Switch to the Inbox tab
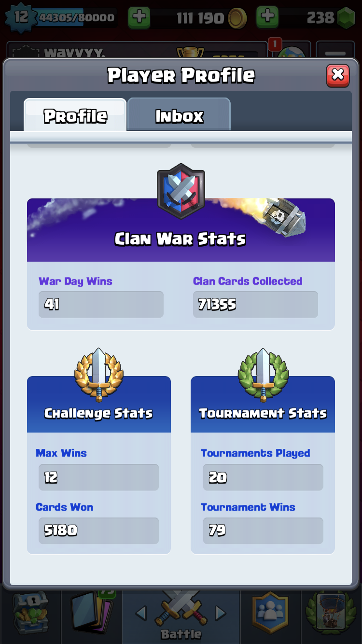362x644 pixels. click(179, 115)
